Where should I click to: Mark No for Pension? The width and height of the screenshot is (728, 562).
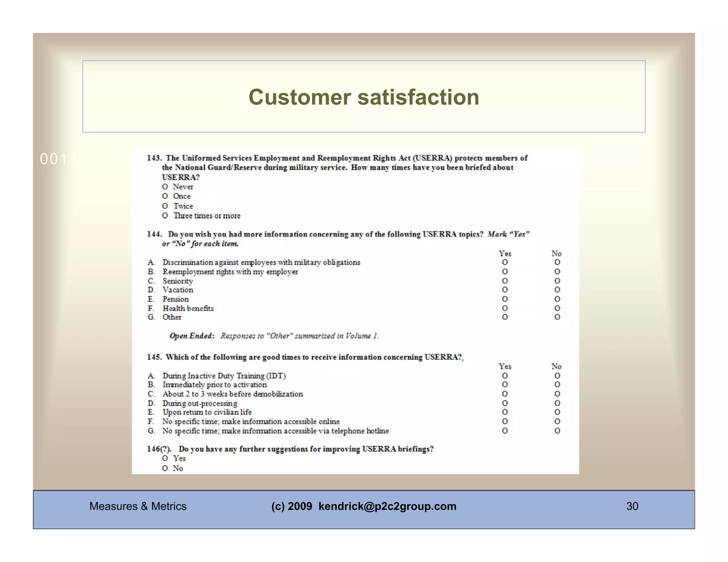(557, 299)
